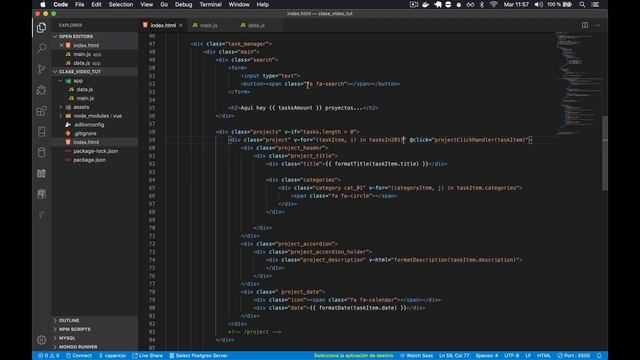Open .editorconfig file in explorer
The width and height of the screenshot is (640, 360).
coord(89,125)
